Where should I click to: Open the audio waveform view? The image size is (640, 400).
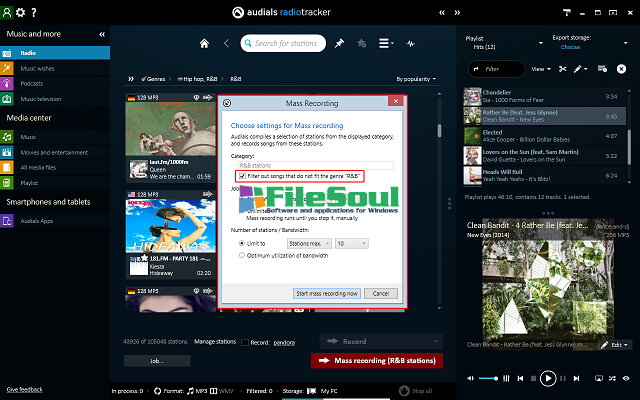[410, 43]
